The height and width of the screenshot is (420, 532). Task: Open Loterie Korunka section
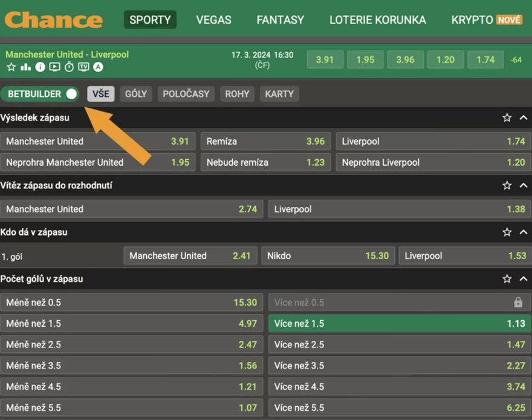378,20
